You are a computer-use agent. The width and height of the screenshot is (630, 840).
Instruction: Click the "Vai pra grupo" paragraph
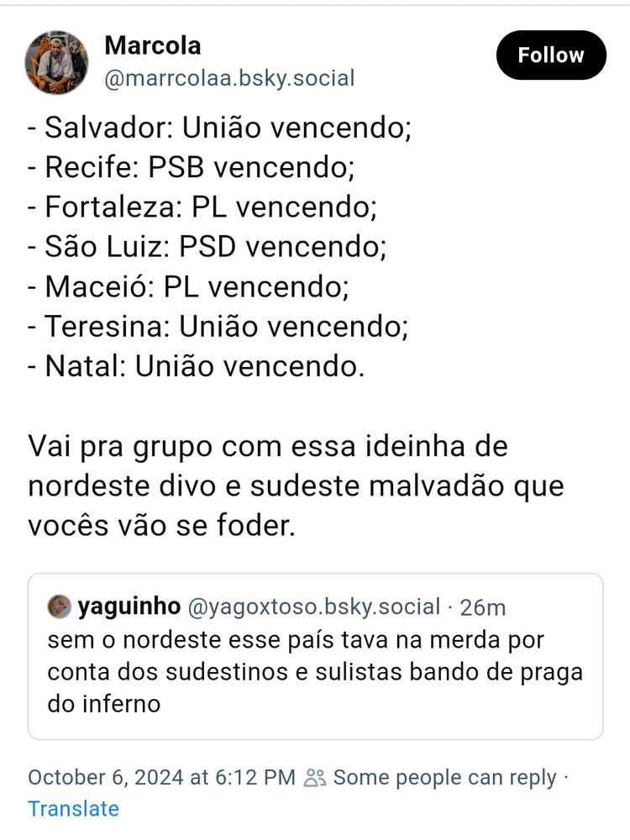click(296, 486)
